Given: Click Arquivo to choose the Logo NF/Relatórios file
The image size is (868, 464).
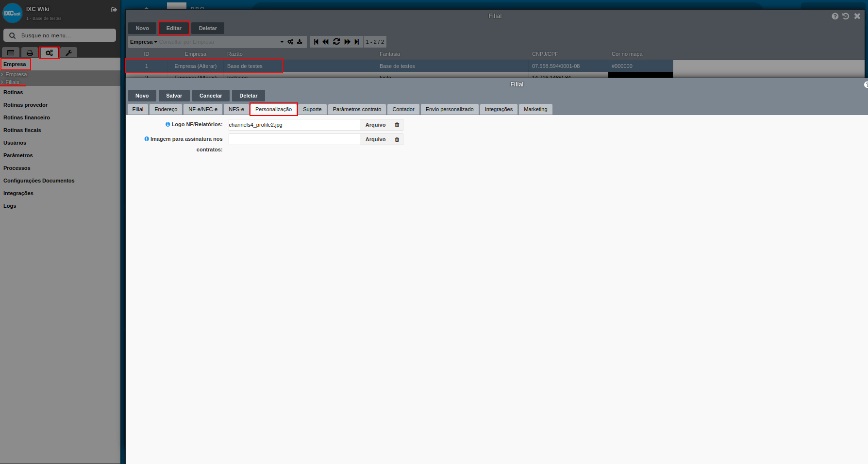Looking at the screenshot, I should (x=376, y=125).
